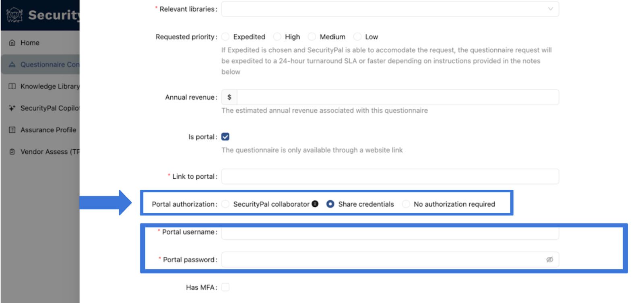
Task: Click the Relevant libraries chevron arrow
Action: (550, 9)
